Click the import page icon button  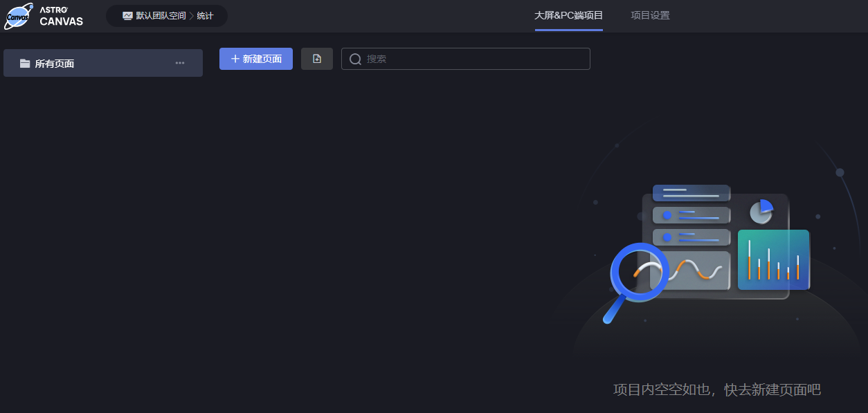pos(317,59)
